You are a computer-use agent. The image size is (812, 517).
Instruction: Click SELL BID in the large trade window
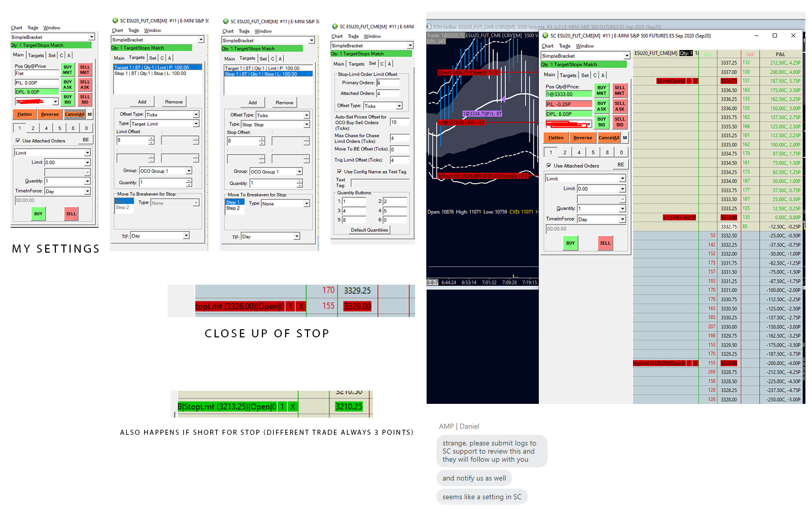620,122
